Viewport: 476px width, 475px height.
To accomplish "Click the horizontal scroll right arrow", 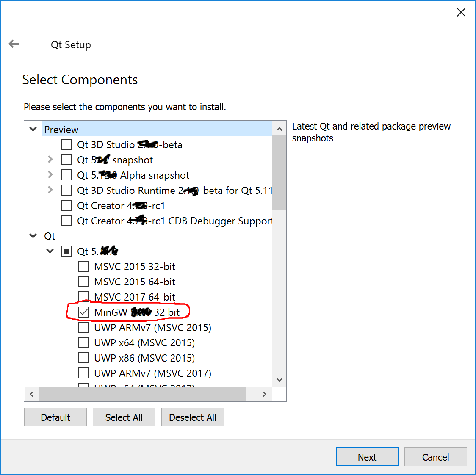I will 264,394.
